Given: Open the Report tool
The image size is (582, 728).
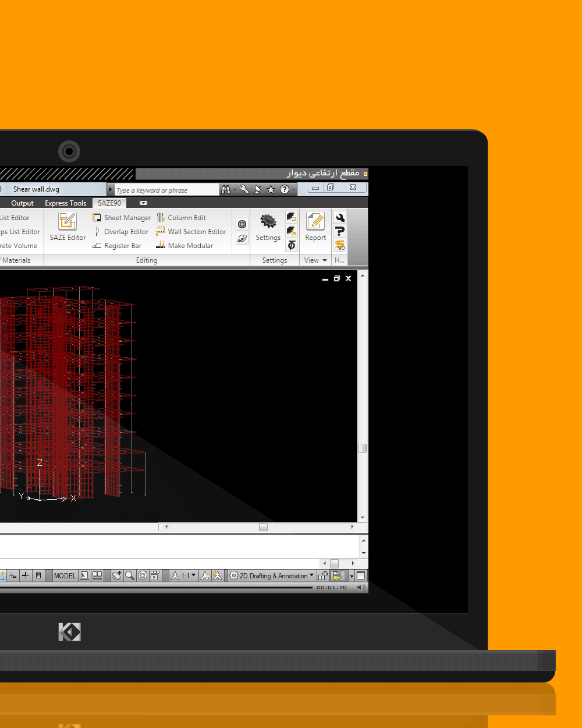Looking at the screenshot, I should 315,226.
